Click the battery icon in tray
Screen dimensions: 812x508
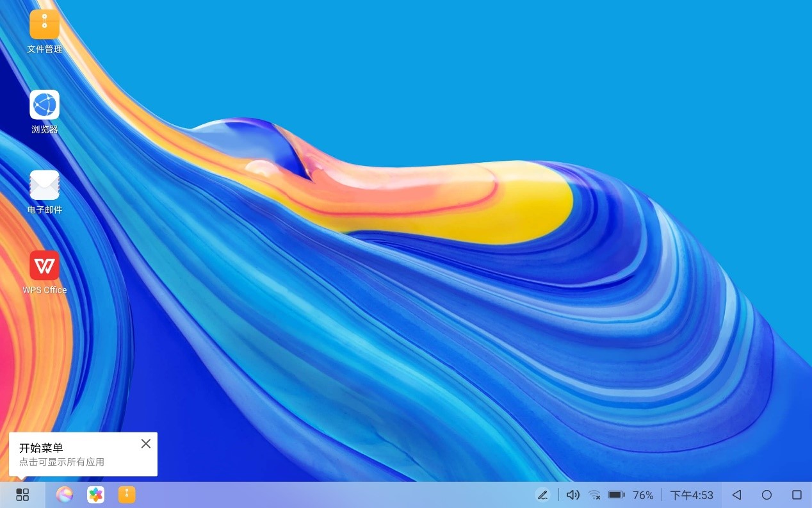point(616,495)
